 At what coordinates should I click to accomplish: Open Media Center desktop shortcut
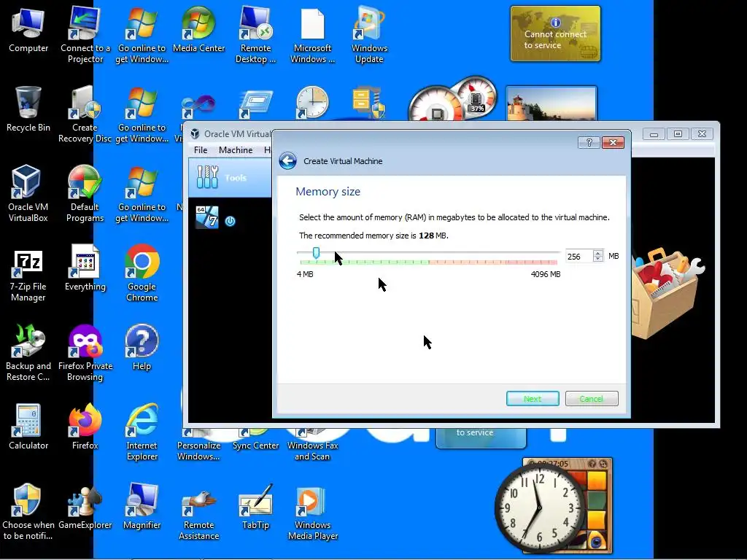coord(198,29)
